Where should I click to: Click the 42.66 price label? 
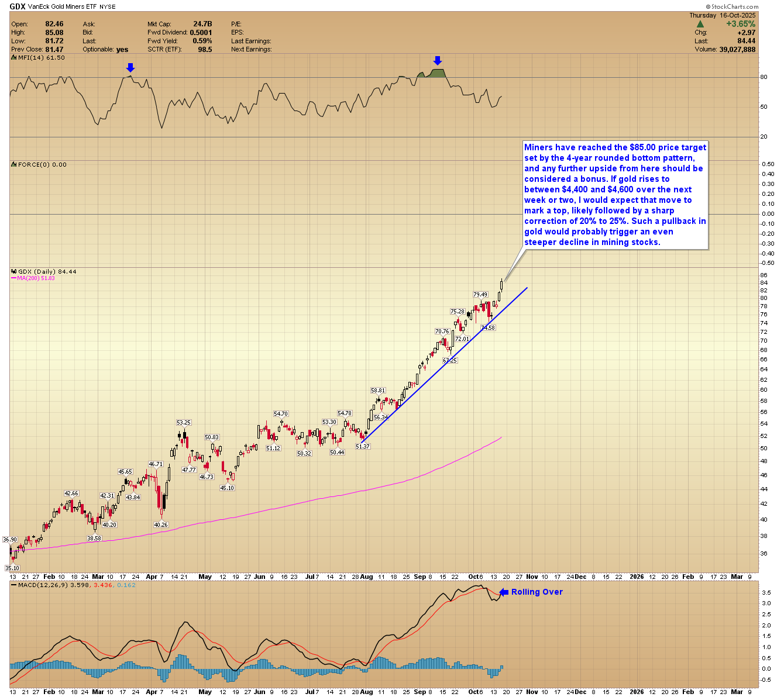pos(71,494)
